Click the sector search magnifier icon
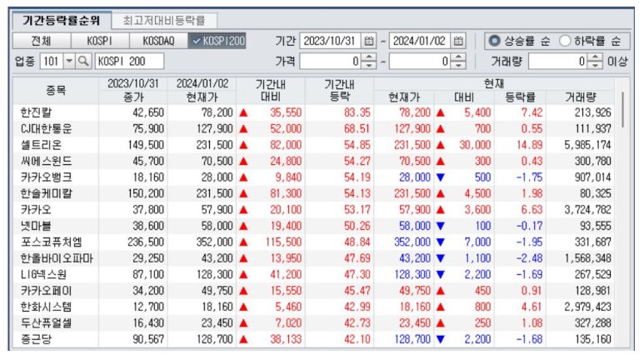This screenshot has height=360, width=644. [x=83, y=62]
